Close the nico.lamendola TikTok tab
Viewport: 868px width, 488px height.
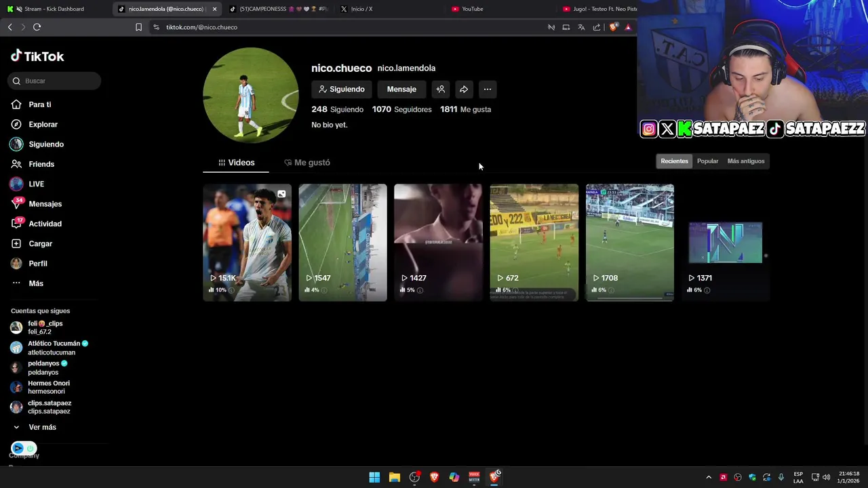(214, 9)
